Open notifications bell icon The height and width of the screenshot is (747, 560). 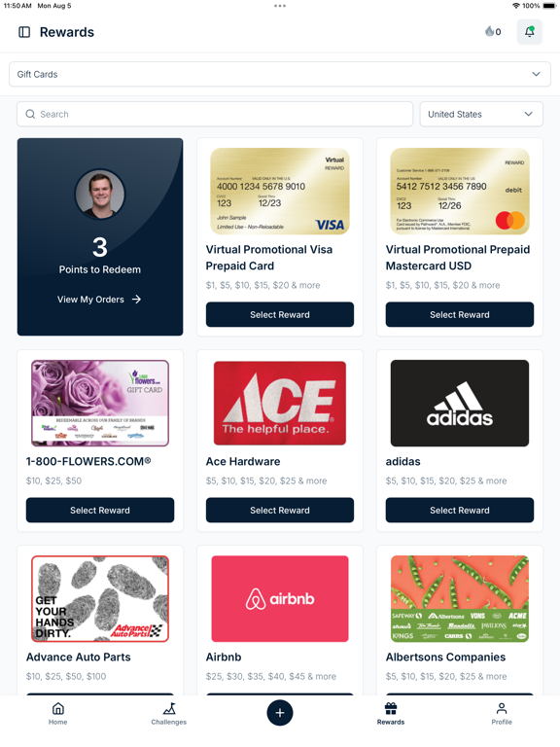(x=529, y=32)
